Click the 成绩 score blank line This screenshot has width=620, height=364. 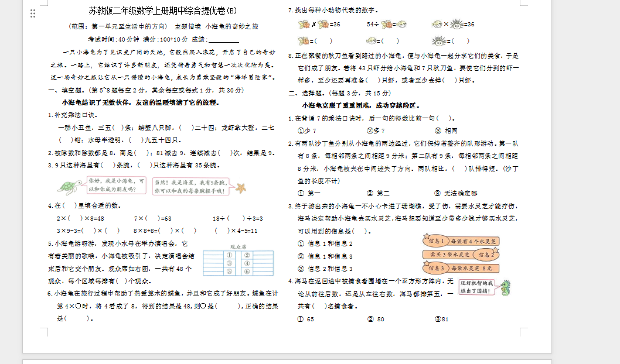pyautogui.click(x=219, y=40)
